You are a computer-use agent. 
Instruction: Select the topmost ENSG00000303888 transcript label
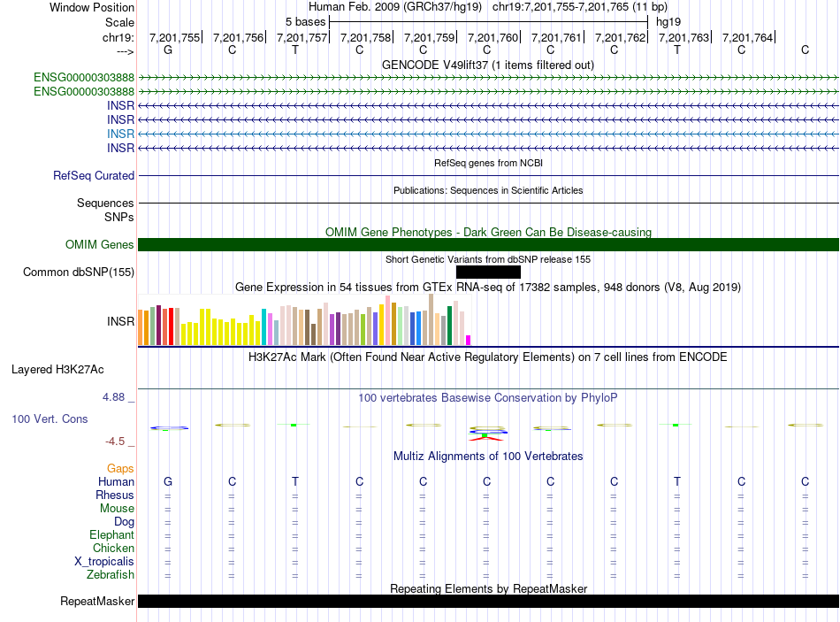[84, 78]
